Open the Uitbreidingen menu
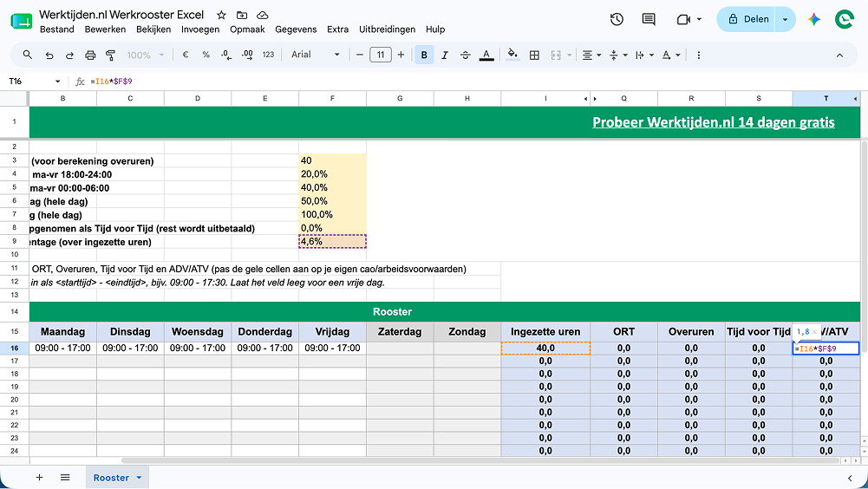Viewport: 868px width, 489px height. click(387, 29)
